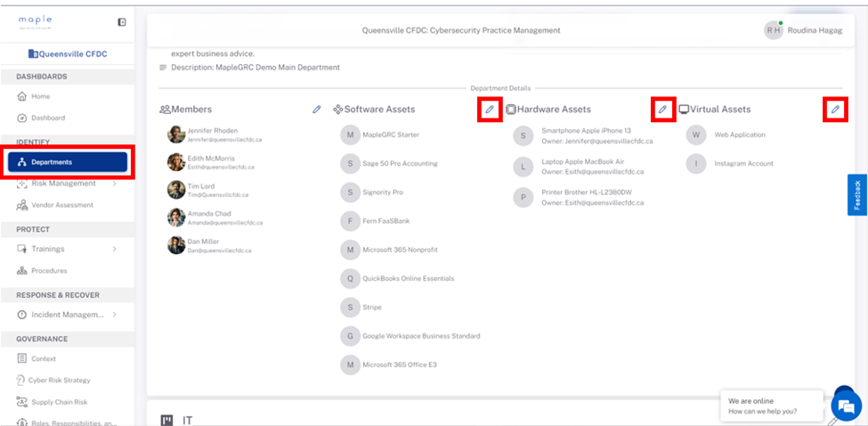The height and width of the screenshot is (426, 868).
Task: Click Amanda Chad's profile photo
Action: coord(176,217)
